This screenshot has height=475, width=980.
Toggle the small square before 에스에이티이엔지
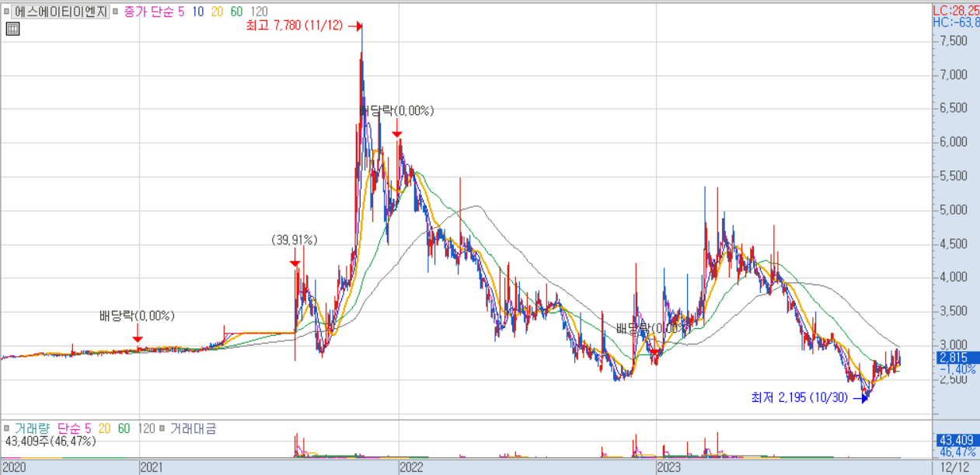tap(7, 12)
